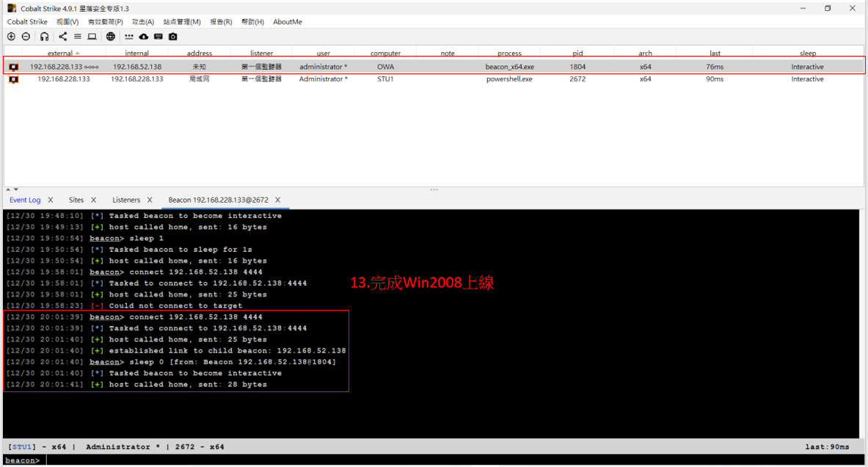This screenshot has width=868, height=467.
Task: Click the disconnect minus toolbar icon
Action: click(x=26, y=37)
